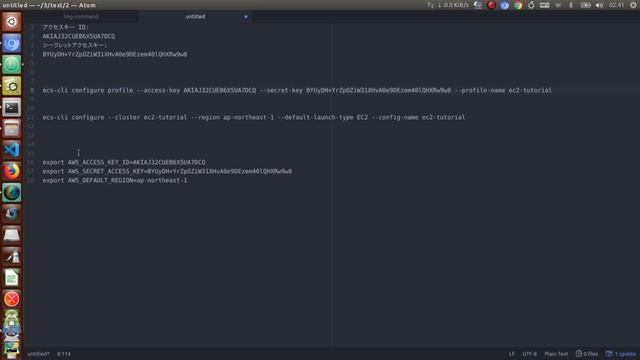640x360 pixels.
Task: Launch Visual Studio Code from the dock
Action: tap(11, 150)
